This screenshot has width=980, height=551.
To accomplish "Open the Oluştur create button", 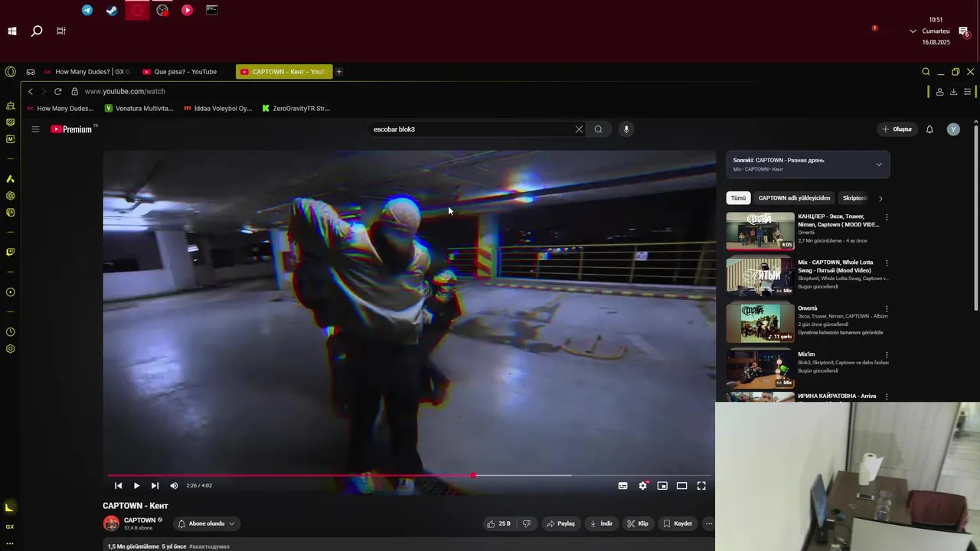I will 897,129.
